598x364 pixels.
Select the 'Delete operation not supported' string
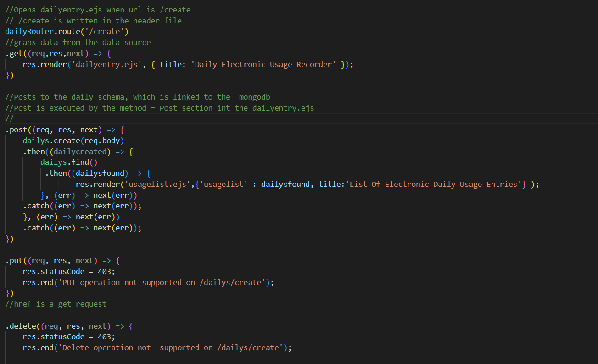(x=179, y=347)
